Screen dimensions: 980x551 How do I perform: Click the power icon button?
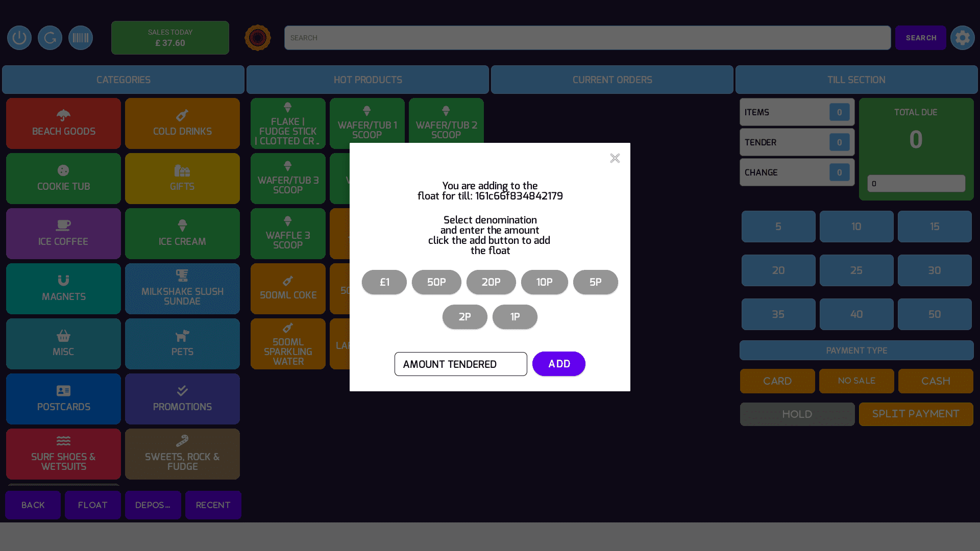click(19, 38)
